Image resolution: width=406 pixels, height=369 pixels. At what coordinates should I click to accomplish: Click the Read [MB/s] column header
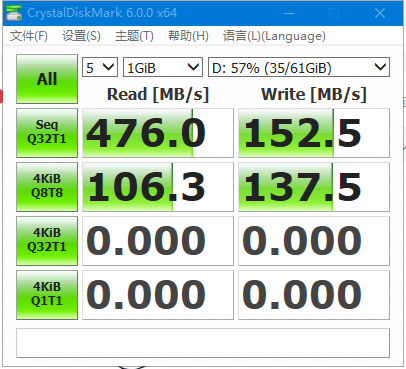158,94
